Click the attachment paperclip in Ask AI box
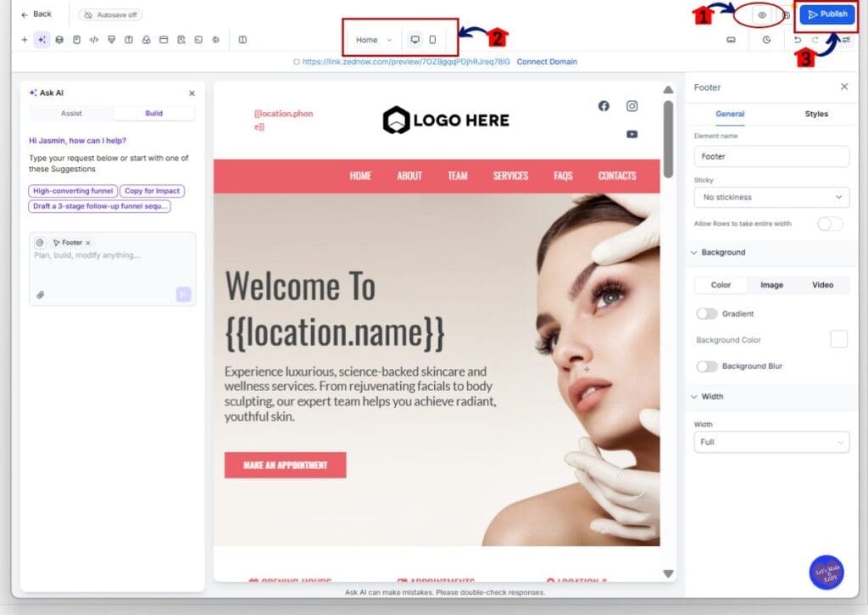Viewport: 868px width, 615px height. (41, 294)
